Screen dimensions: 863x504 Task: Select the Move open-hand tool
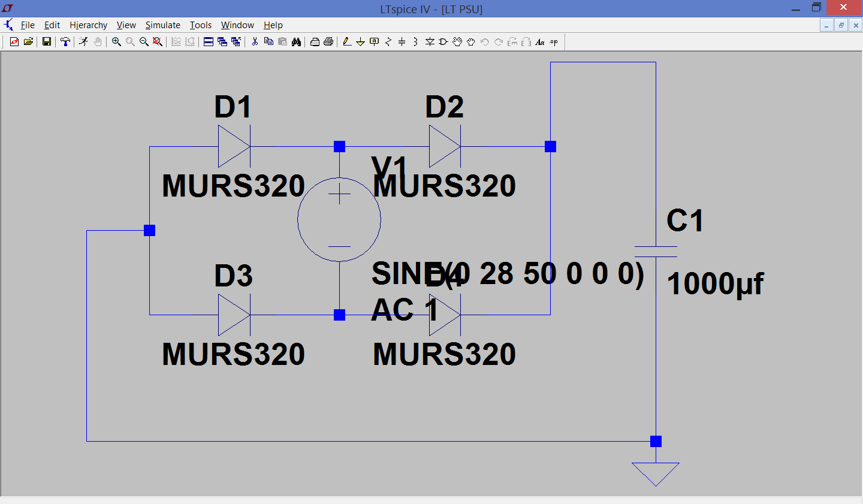457,42
